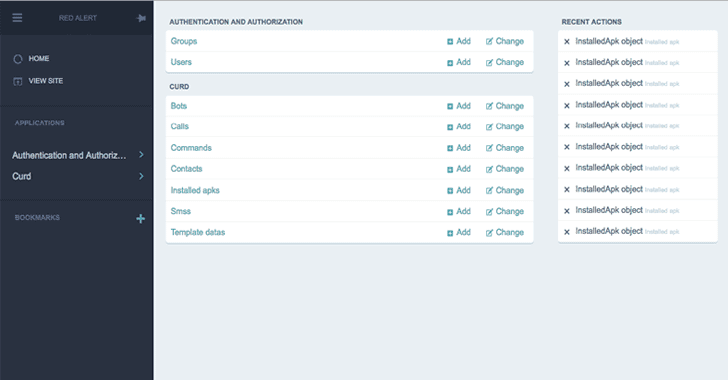Click Add for Smss
This screenshot has width=728, height=380.
pos(459,211)
